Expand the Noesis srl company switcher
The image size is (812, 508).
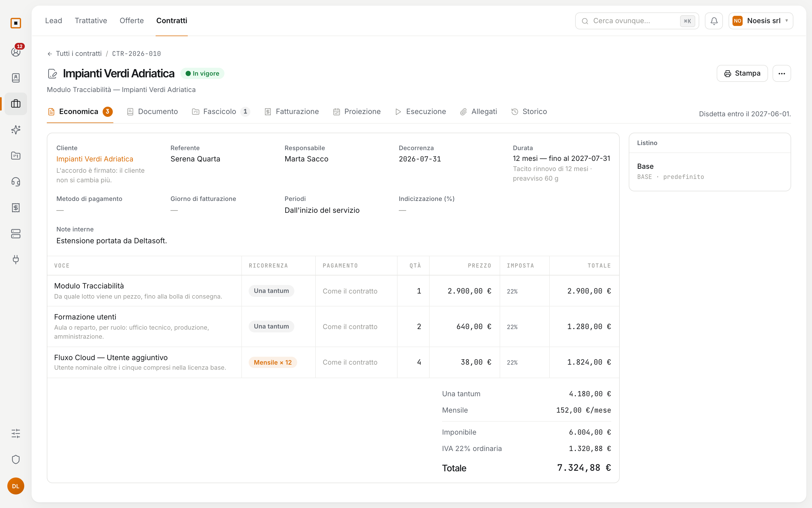pyautogui.click(x=760, y=21)
